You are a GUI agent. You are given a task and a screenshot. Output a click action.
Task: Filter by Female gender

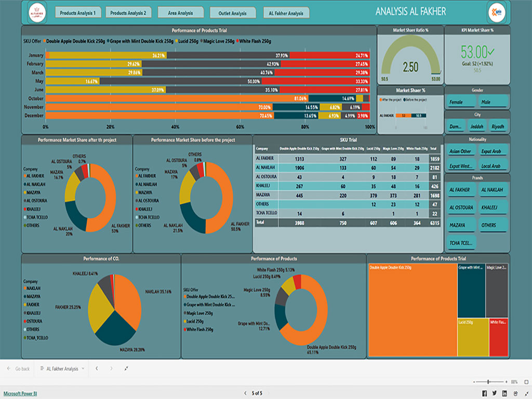coord(461,102)
